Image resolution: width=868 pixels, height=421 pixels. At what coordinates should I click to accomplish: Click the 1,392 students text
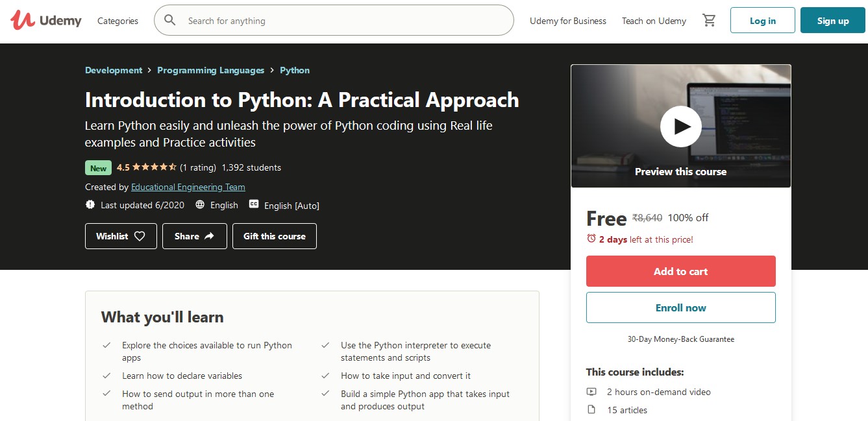click(x=251, y=167)
